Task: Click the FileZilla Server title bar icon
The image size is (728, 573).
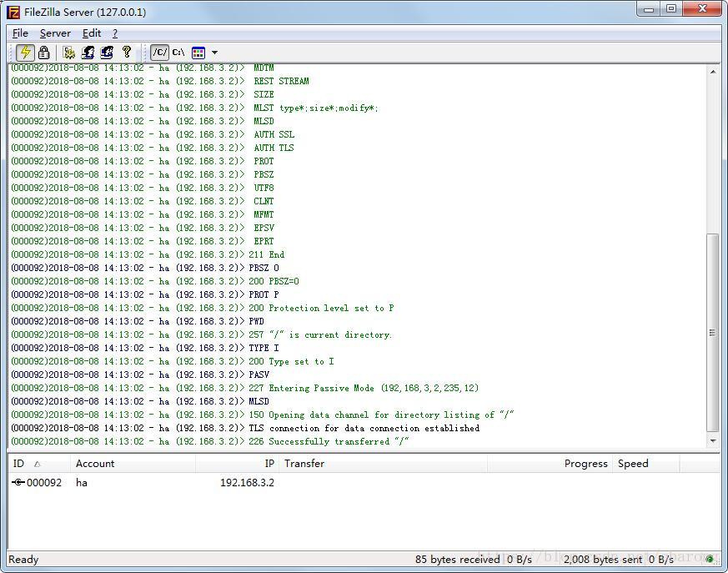Action: tap(13, 12)
